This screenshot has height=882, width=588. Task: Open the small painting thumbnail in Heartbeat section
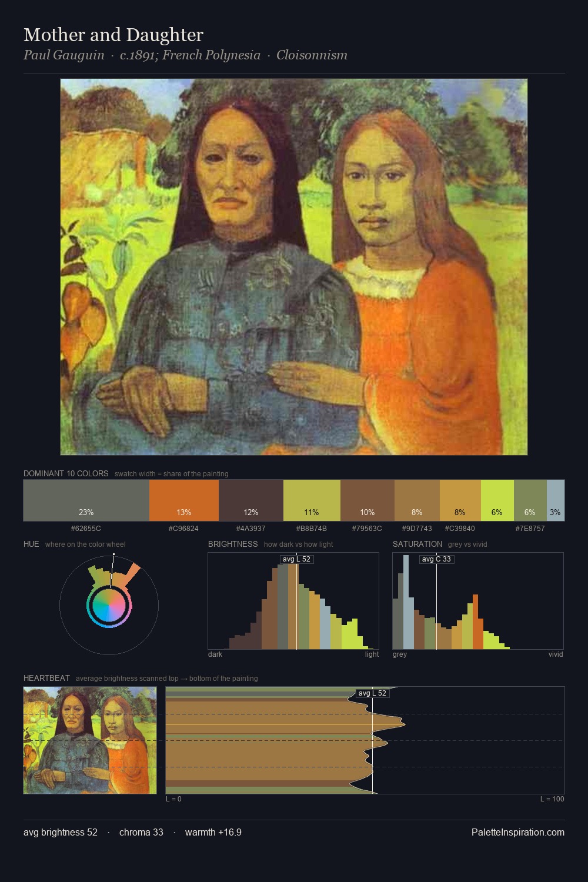point(90,740)
